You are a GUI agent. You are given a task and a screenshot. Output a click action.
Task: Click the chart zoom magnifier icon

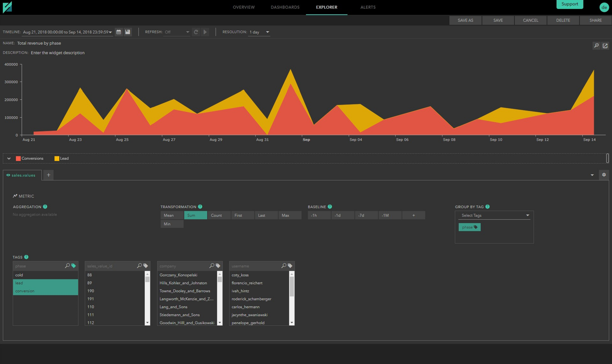pos(596,46)
